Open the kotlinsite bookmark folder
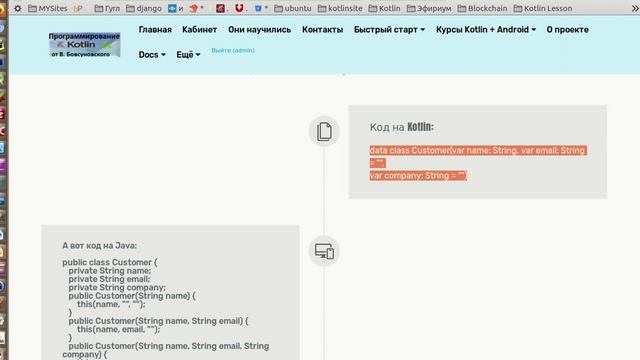The width and height of the screenshot is (640, 360). point(340,8)
